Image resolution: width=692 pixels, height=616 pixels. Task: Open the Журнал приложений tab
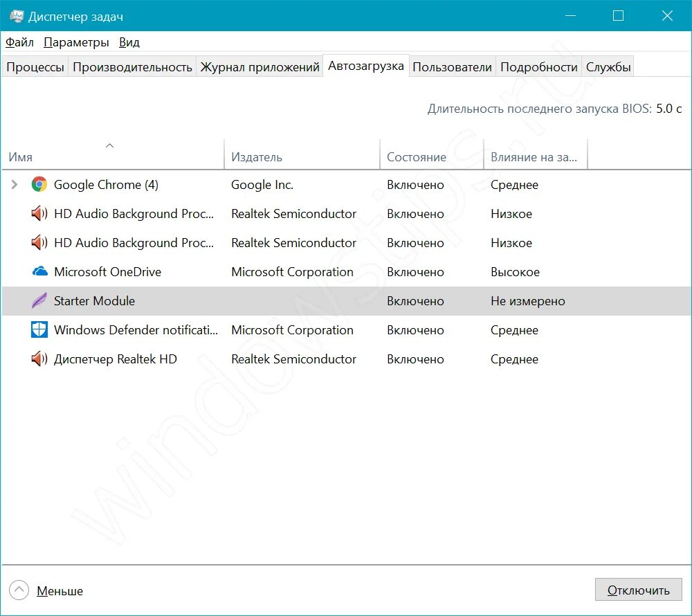(x=259, y=67)
